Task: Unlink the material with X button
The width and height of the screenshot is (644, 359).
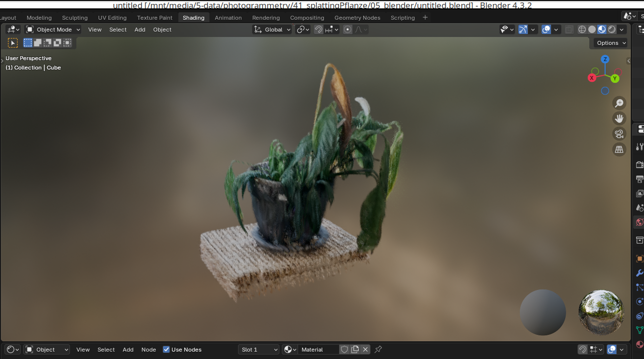Action: pos(365,350)
